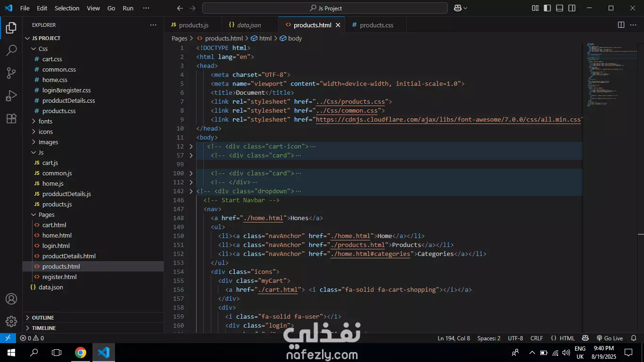The width and height of the screenshot is (644, 362).
Task: Open the Copilot status icon in status bar
Action: [x=585, y=338]
